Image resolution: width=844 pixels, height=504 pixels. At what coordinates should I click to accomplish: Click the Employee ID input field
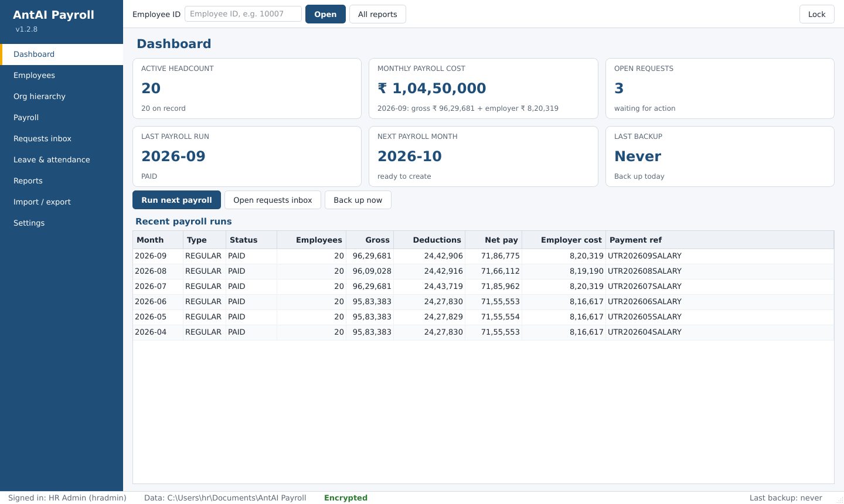[x=243, y=14]
